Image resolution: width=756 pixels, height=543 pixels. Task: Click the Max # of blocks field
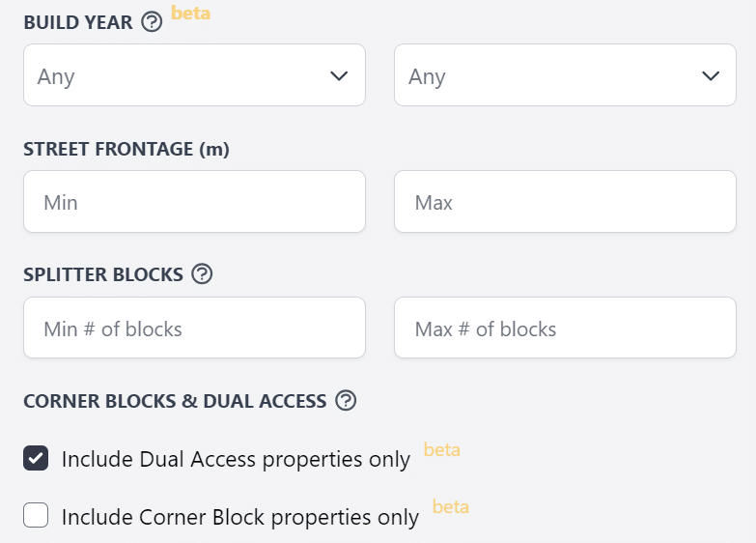tap(565, 328)
